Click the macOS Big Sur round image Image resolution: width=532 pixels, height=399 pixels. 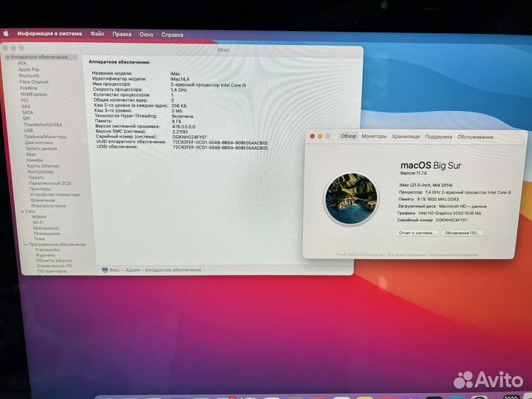351,199
